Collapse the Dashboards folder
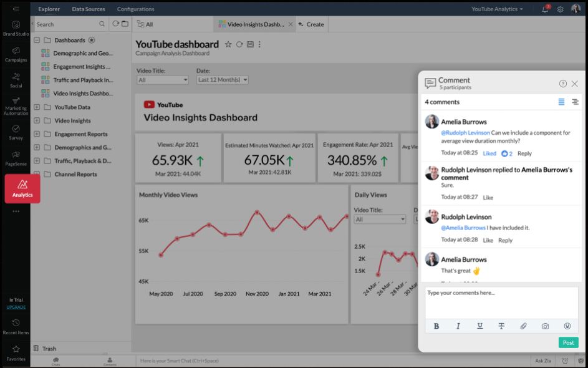Screen dimensions: 588x368 point(37,40)
